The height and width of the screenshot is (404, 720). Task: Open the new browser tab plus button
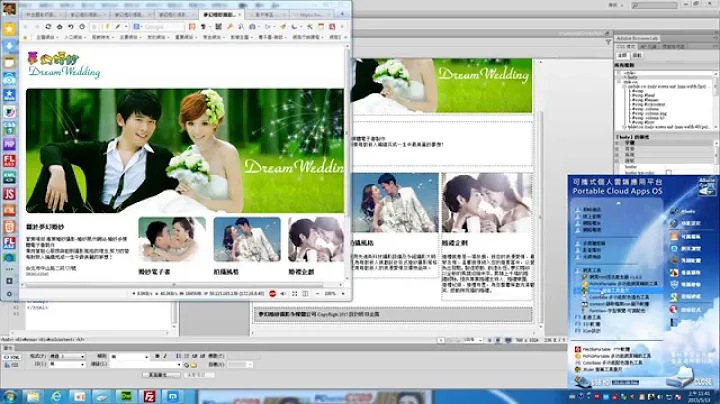(342, 15)
